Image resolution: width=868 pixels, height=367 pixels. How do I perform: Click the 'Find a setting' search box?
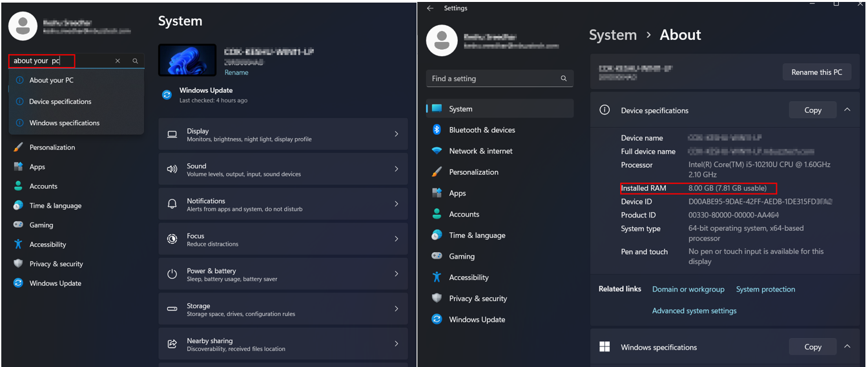tap(500, 79)
